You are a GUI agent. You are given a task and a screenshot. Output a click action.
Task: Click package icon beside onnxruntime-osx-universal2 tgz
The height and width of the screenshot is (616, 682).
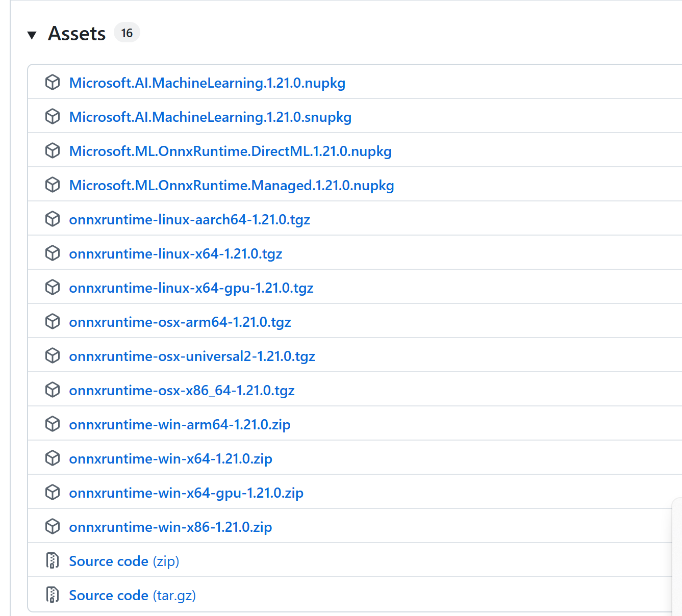coord(53,355)
